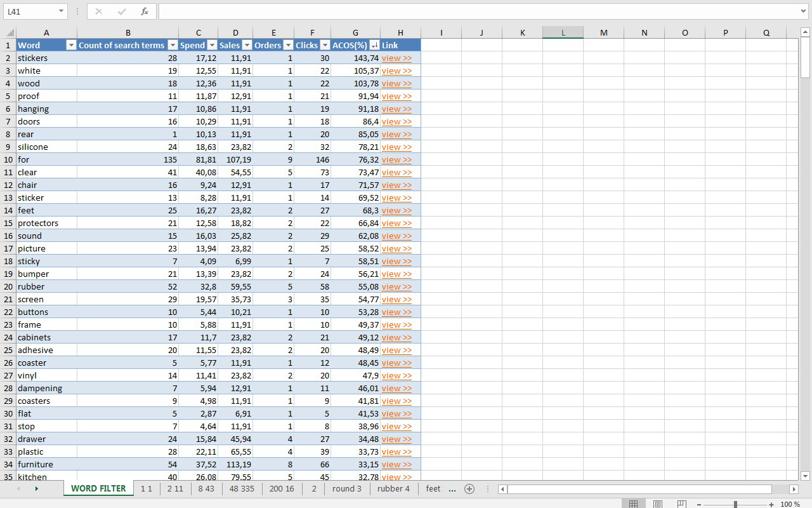Switch to Normal view in status bar
This screenshot has height=508, width=812.
(633, 504)
